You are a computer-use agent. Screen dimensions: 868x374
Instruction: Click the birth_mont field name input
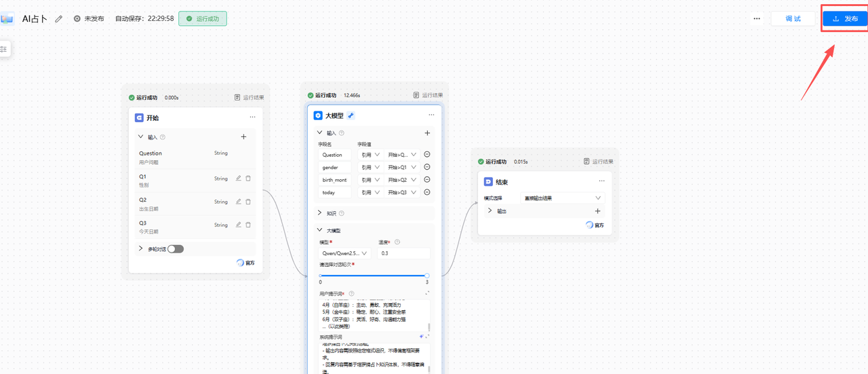click(336, 180)
